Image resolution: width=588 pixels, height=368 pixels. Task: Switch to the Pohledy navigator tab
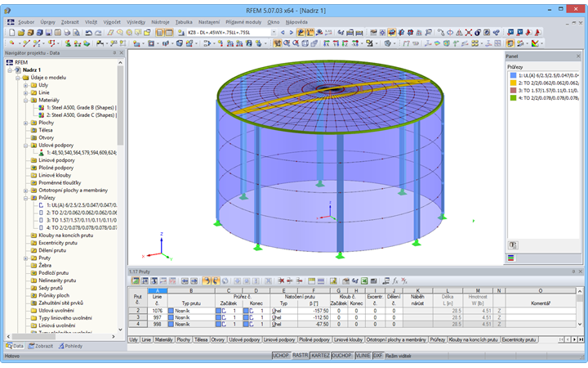pyautogui.click(x=70, y=346)
